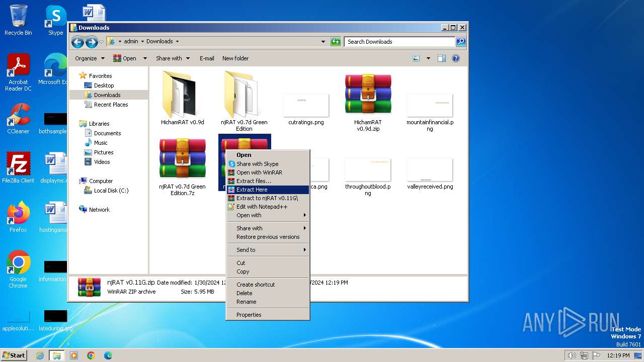
Task: Click the Explorer Back navigation button
Action: 77,42
